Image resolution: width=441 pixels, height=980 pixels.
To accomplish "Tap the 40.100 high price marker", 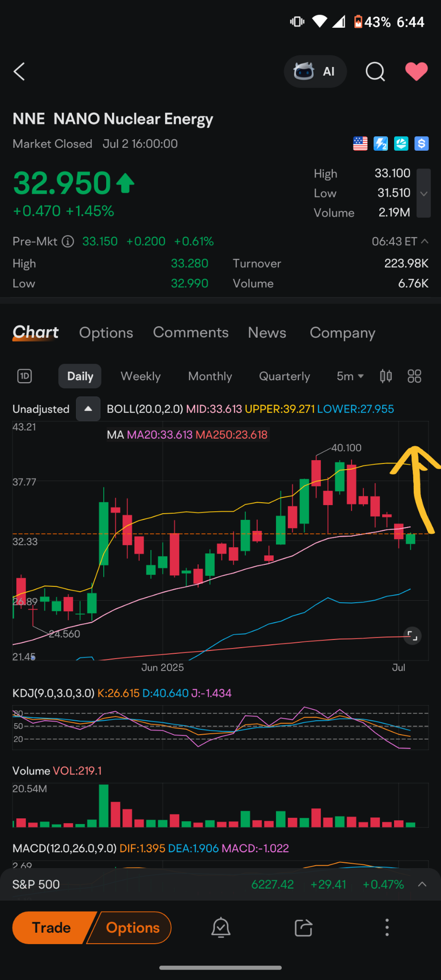I will (346, 448).
